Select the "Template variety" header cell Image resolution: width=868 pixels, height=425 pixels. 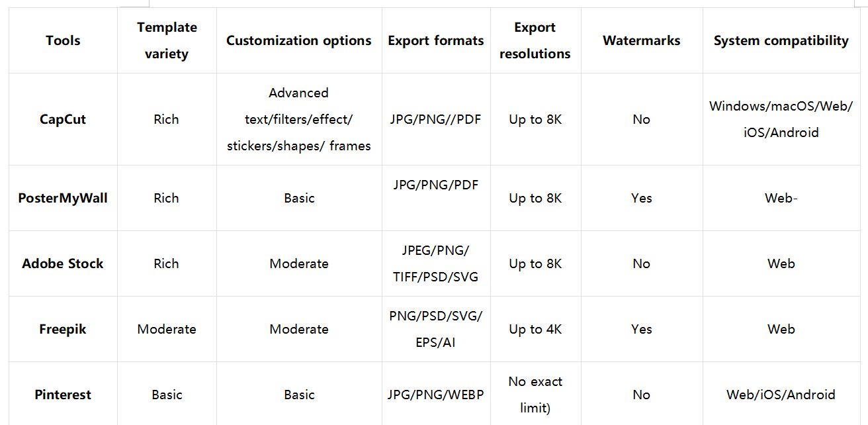[x=167, y=40]
